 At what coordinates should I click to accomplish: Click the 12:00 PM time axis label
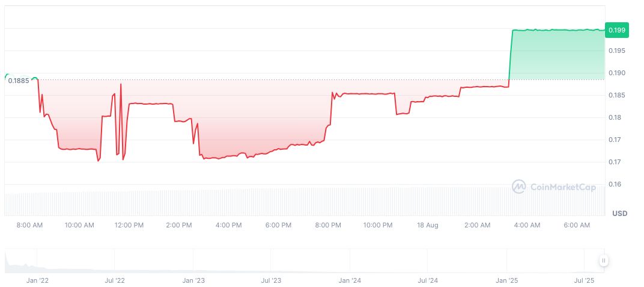129,225
